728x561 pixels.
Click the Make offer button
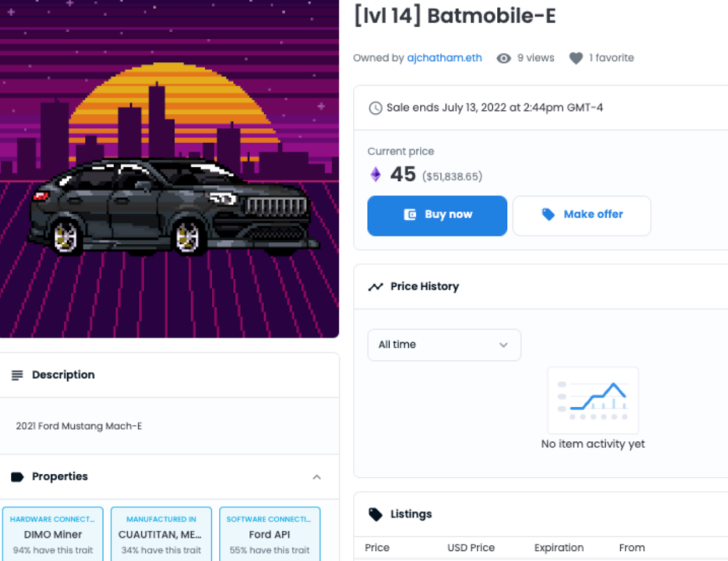click(x=581, y=215)
